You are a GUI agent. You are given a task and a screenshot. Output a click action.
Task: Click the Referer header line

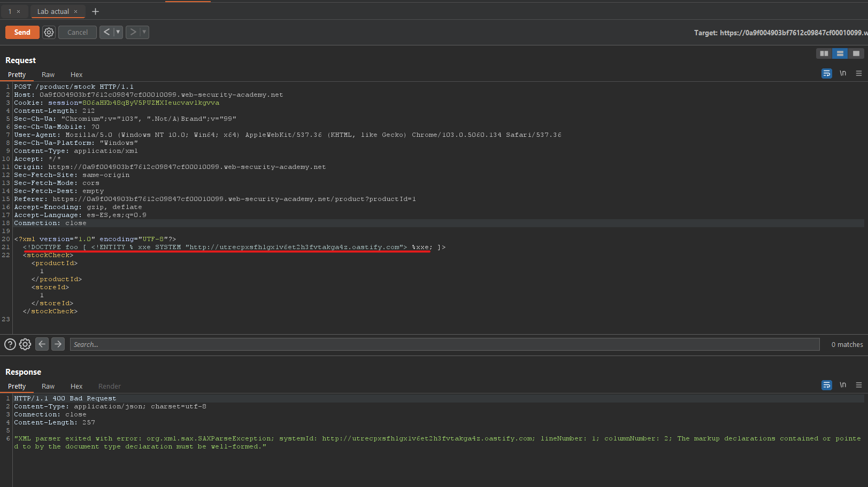click(x=215, y=199)
